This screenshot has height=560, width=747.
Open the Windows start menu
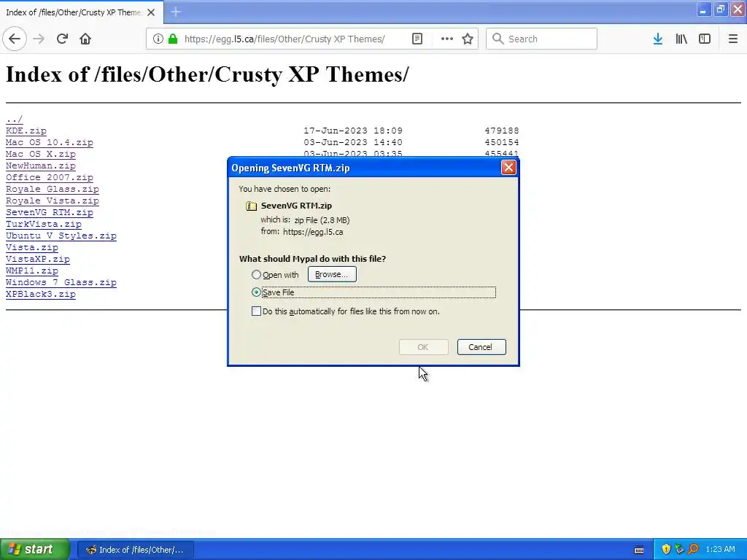coord(34,549)
